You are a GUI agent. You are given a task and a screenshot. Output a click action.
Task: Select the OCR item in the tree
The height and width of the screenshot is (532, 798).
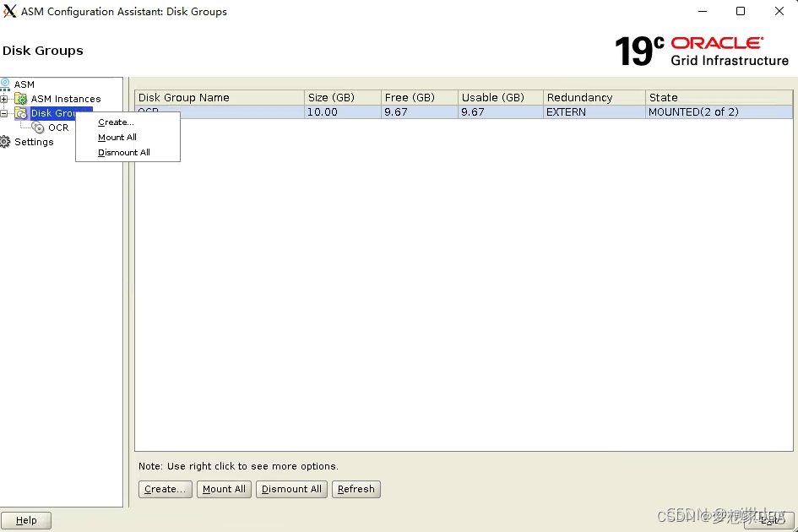(x=58, y=128)
